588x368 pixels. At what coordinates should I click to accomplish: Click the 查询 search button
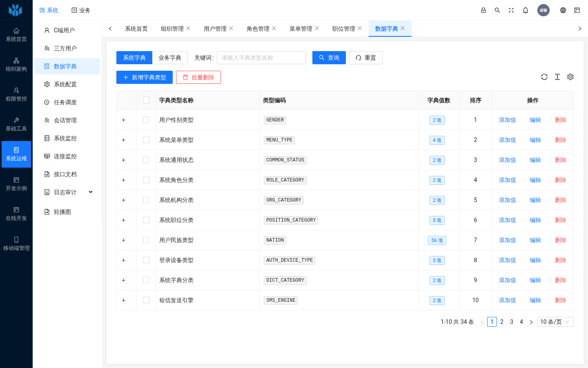point(329,58)
